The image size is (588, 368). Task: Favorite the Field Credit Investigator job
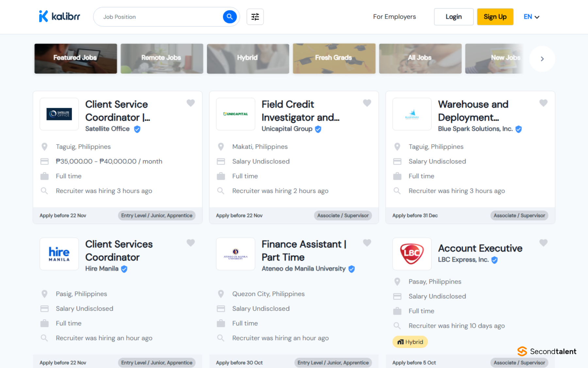click(367, 103)
